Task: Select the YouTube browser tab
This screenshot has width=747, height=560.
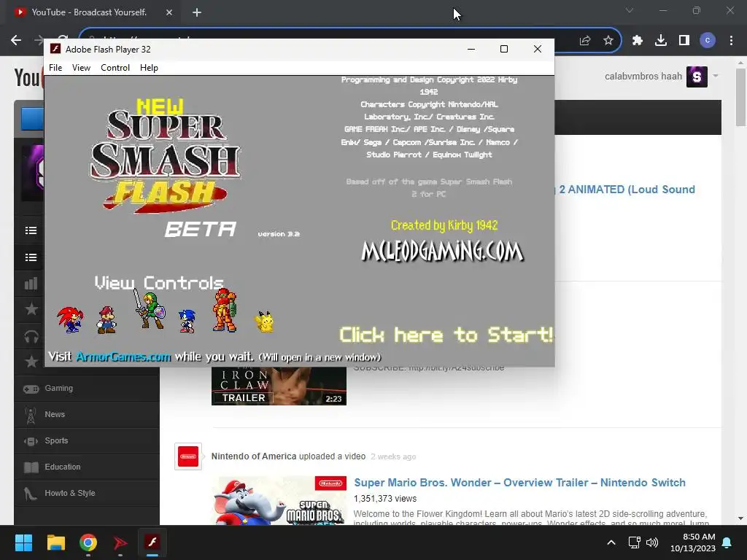Action: [89, 12]
